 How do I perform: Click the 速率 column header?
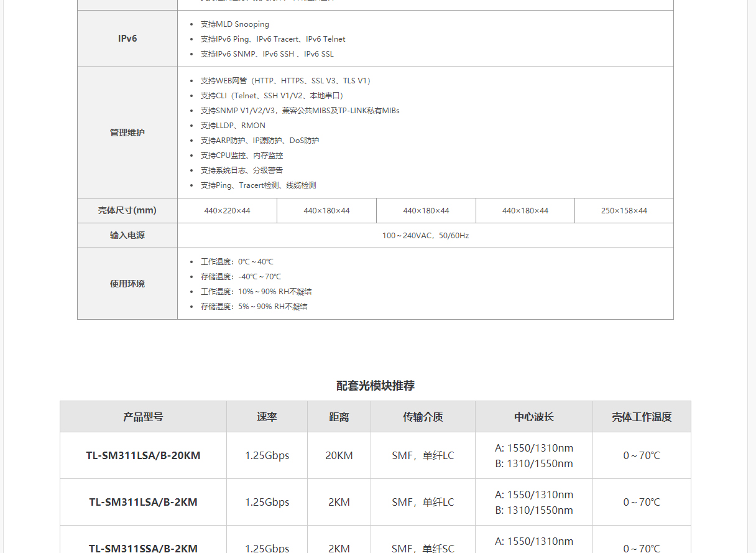coord(267,417)
